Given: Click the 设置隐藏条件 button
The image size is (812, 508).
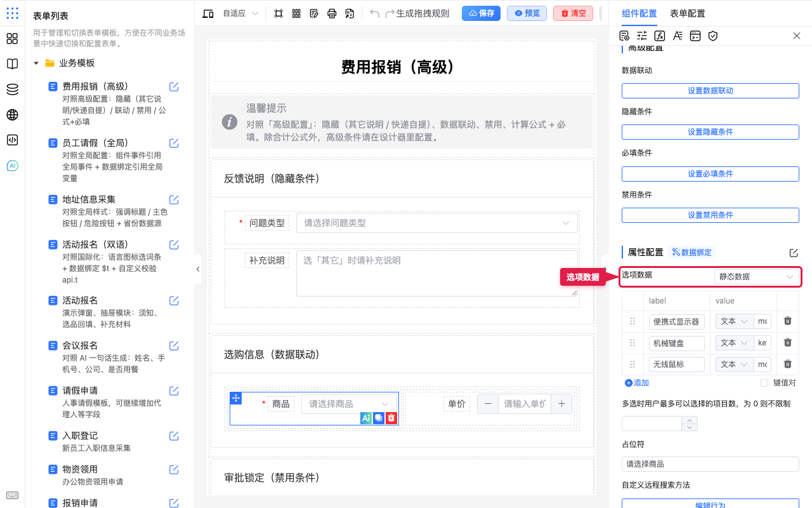Looking at the screenshot, I should point(710,132).
